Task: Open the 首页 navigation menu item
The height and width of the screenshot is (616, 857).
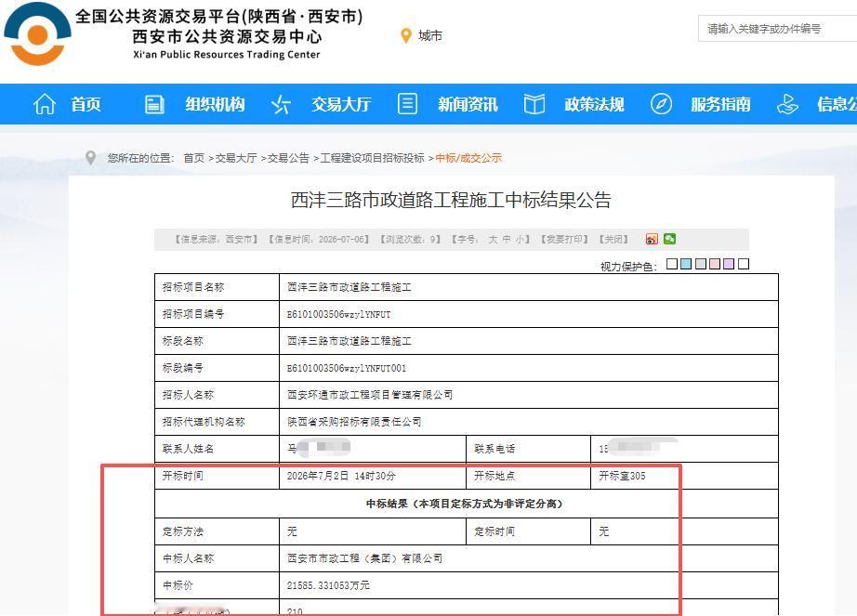Action: 86,104
